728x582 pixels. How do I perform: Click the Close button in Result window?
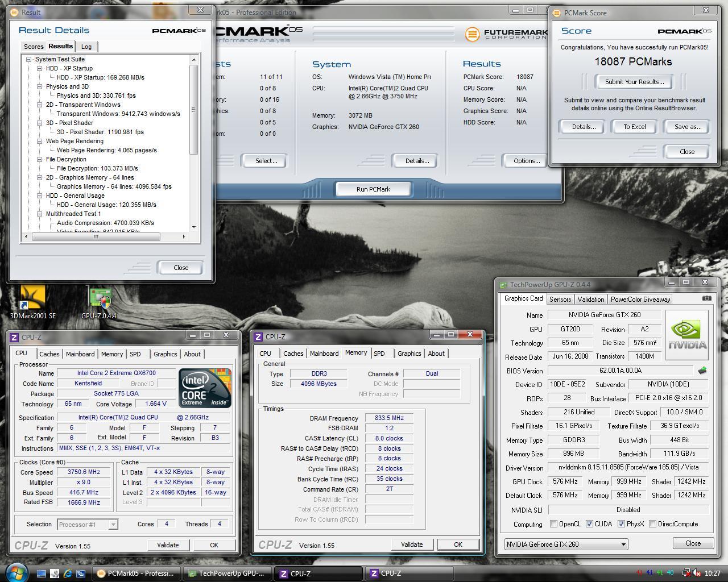point(181,268)
